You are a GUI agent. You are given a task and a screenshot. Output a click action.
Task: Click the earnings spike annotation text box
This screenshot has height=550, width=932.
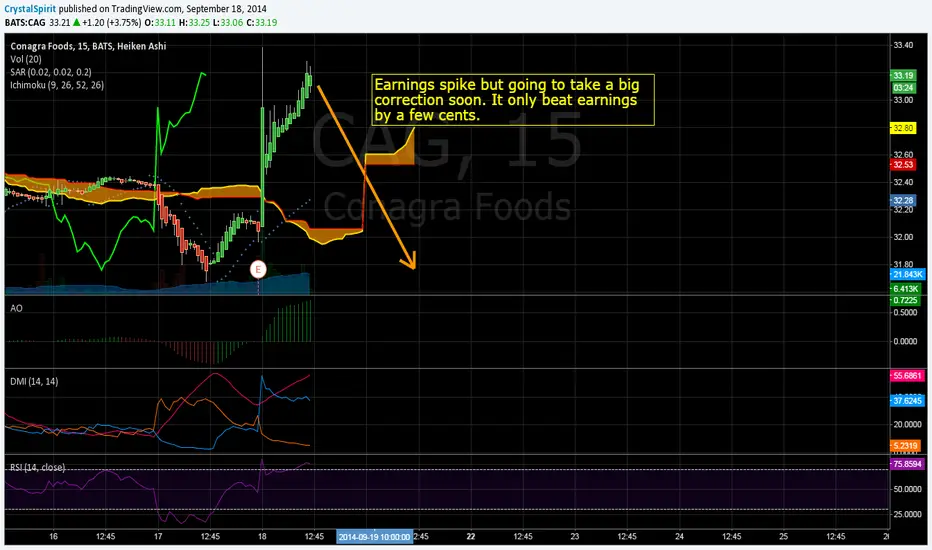(513, 100)
